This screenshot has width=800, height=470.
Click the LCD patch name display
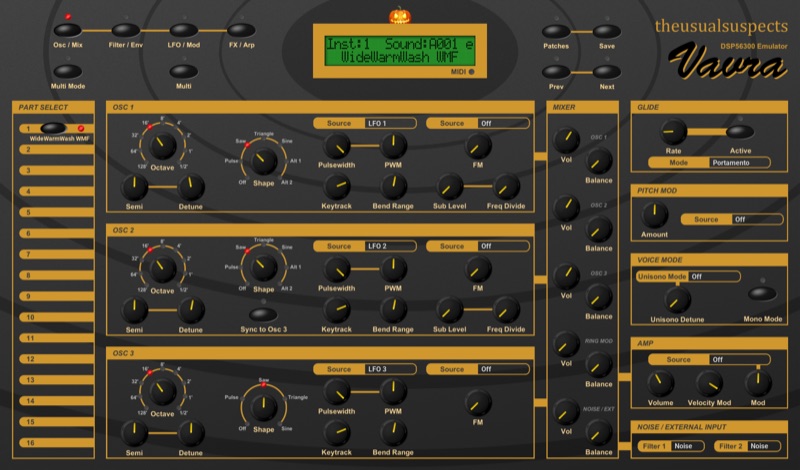click(399, 51)
